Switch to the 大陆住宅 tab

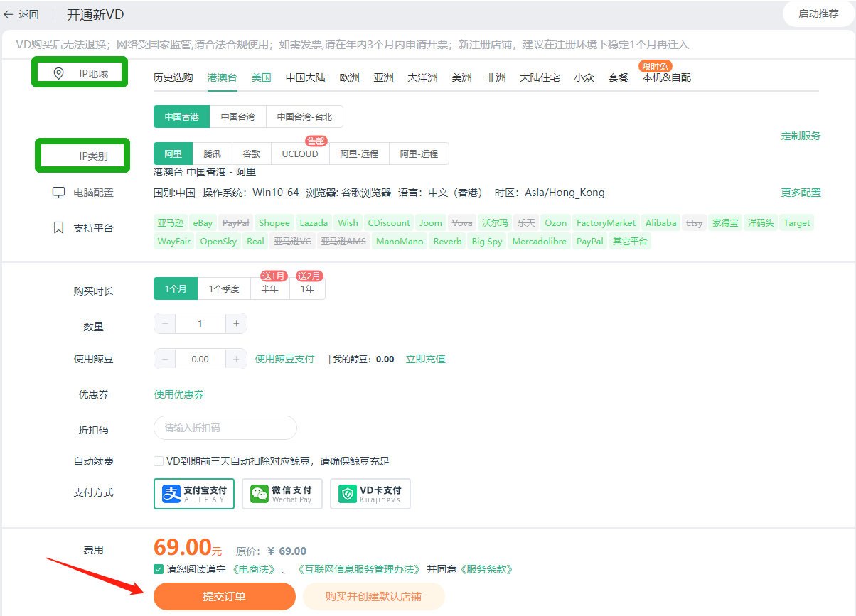(x=540, y=77)
